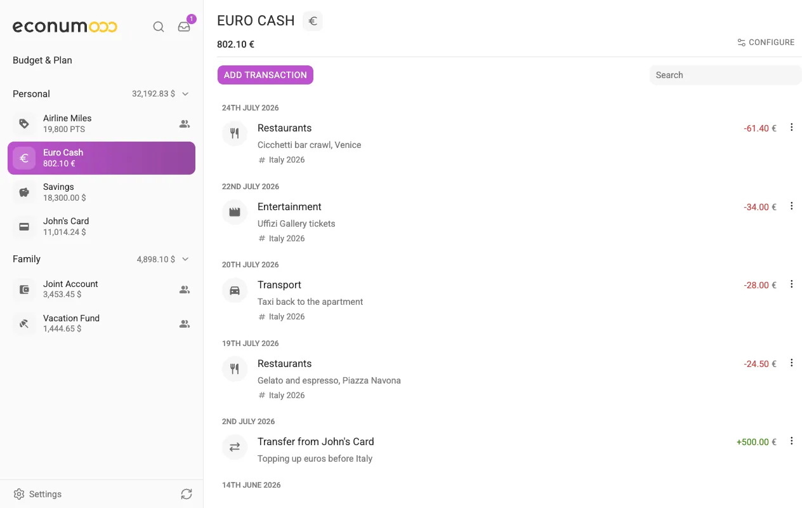This screenshot has height=508, width=812.
Task: Click the -61.40 € amount
Action: coord(760,128)
